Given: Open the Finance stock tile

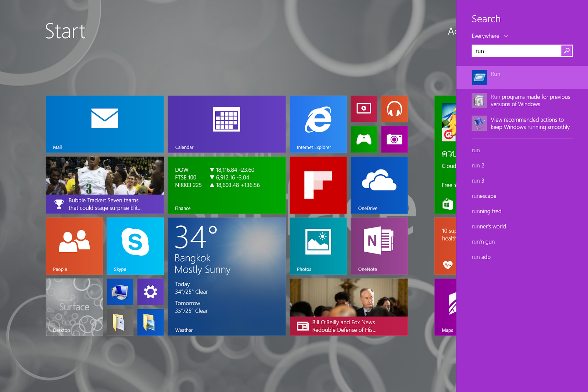Looking at the screenshot, I should click(x=227, y=185).
